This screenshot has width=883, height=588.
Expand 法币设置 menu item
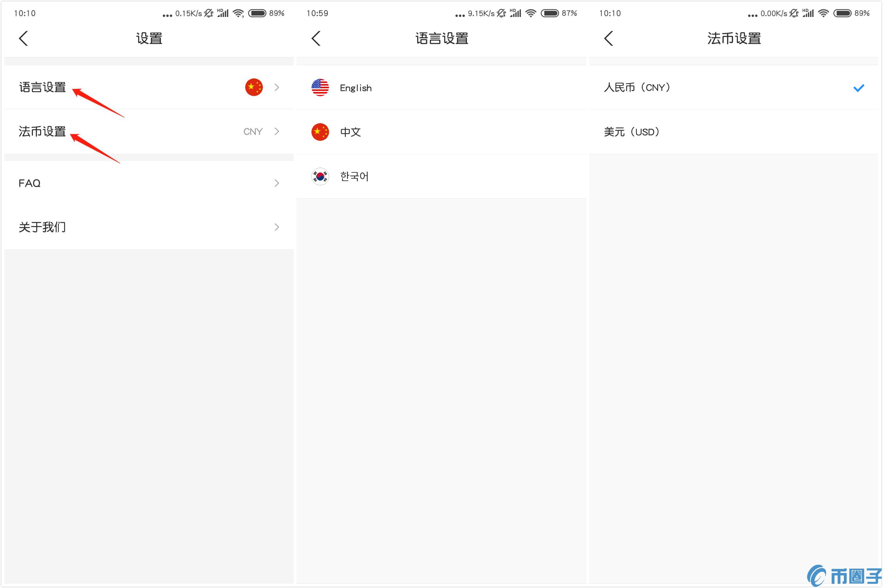click(x=148, y=131)
